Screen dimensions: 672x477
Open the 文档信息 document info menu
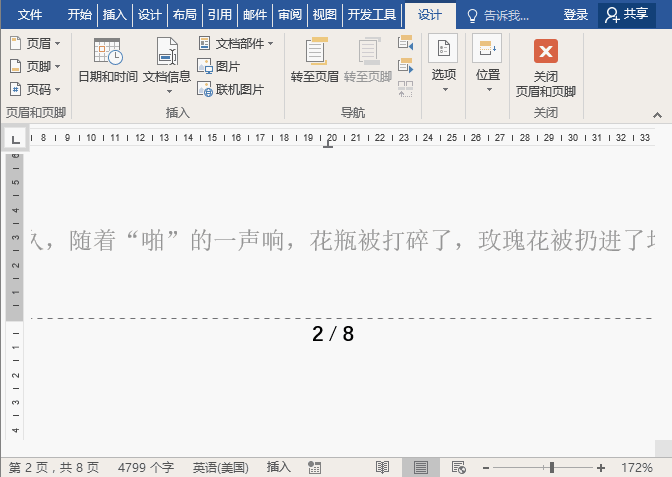click(167, 65)
